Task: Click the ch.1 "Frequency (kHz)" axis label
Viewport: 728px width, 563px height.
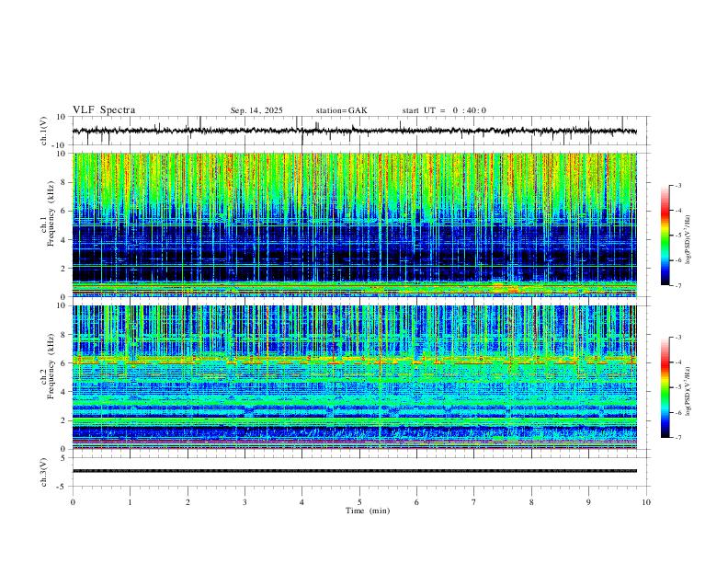Action: click(x=51, y=213)
